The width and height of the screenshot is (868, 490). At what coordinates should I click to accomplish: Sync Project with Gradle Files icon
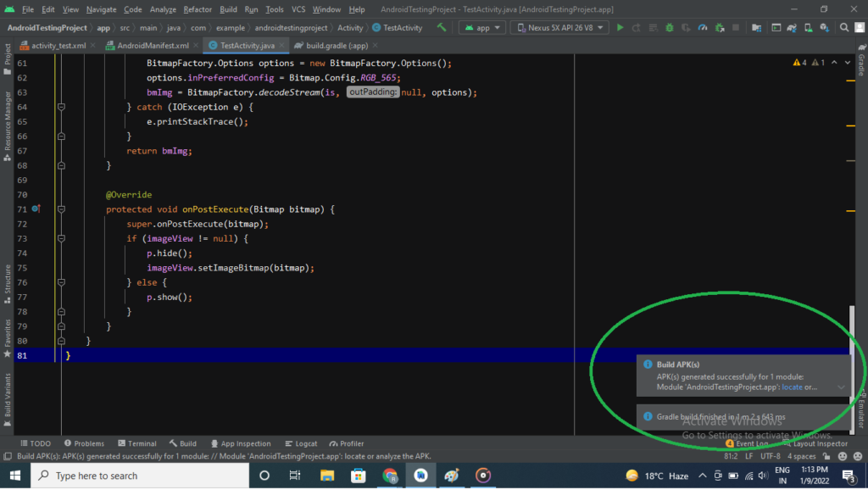point(793,27)
